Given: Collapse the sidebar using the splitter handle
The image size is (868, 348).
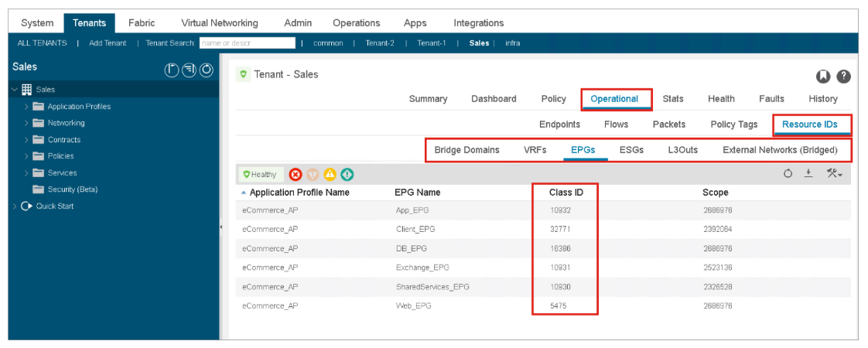Looking at the screenshot, I should click(x=221, y=227).
